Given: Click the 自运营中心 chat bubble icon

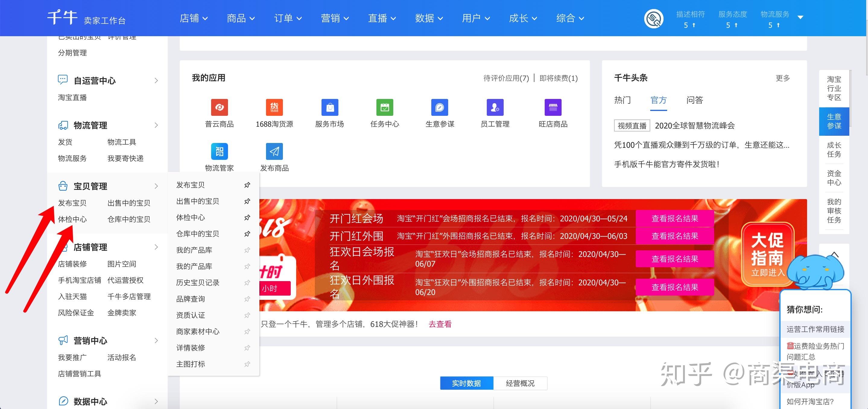Looking at the screenshot, I should 63,80.
